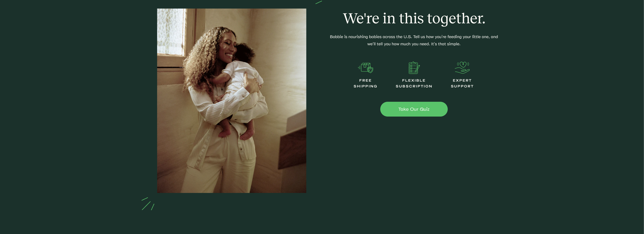Click the "We're in this together." heading

coord(414,18)
